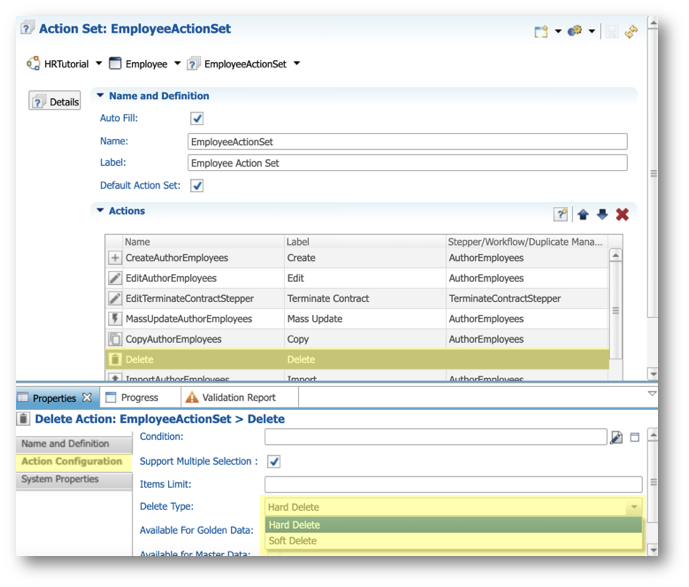This screenshot has width=689, height=587.
Task: Select the CreateAuthorEmployees action row
Action: 357,258
